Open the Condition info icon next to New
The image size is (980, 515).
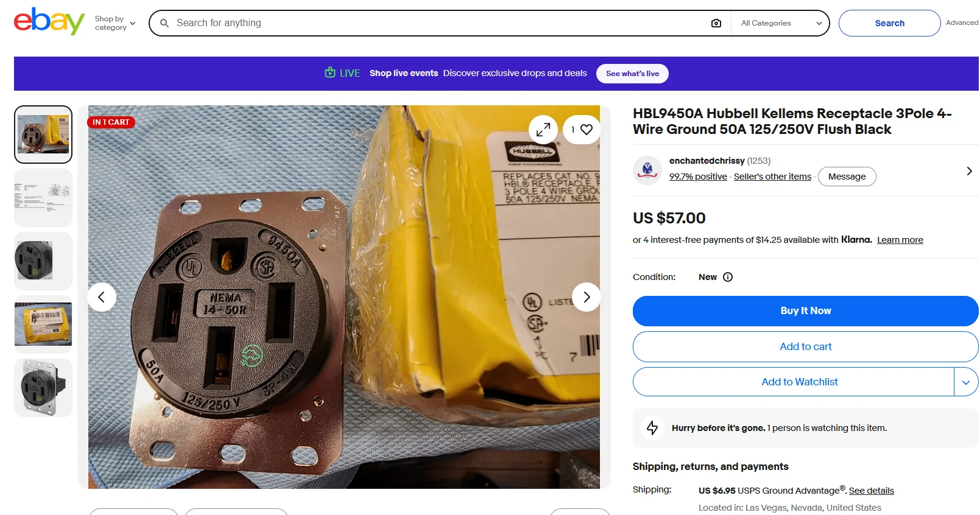click(728, 277)
